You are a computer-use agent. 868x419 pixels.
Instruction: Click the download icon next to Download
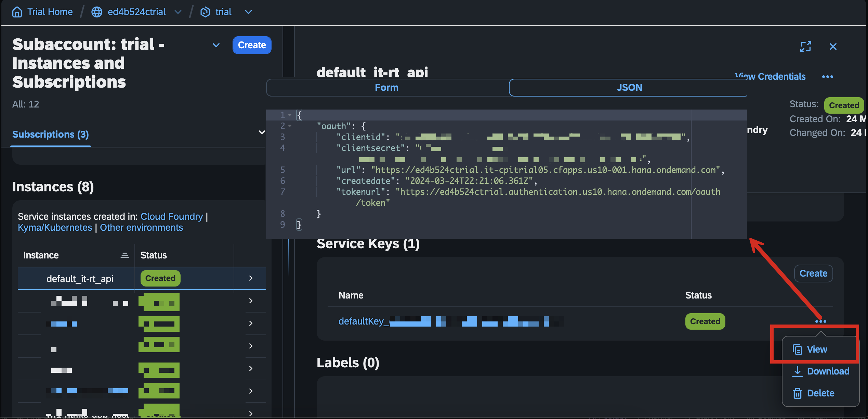pyautogui.click(x=797, y=371)
